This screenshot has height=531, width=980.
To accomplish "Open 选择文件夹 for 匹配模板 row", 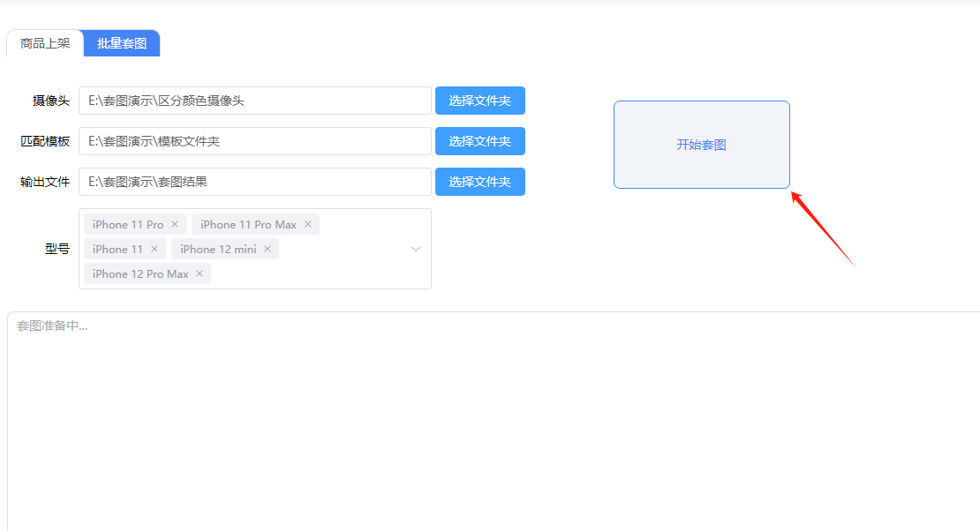I will pos(480,141).
